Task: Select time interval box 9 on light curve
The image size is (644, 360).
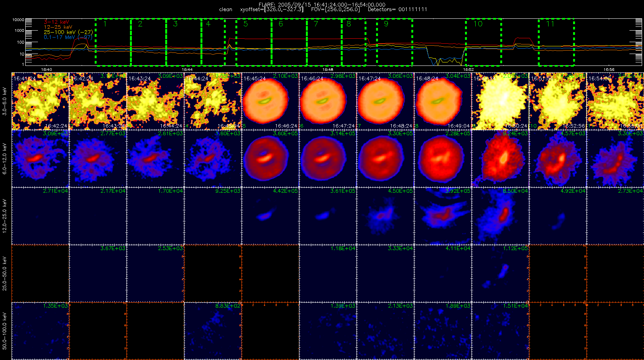Action: coord(394,42)
